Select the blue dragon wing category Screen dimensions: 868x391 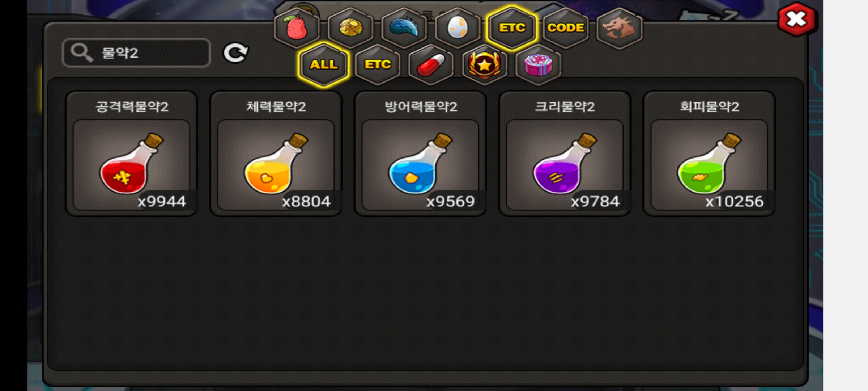click(404, 28)
